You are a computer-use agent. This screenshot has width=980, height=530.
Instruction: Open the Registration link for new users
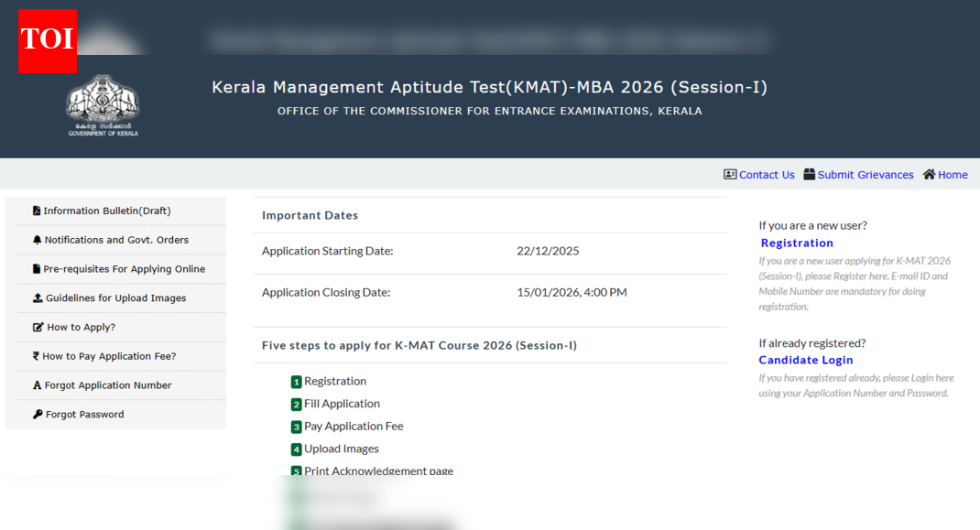tap(796, 243)
